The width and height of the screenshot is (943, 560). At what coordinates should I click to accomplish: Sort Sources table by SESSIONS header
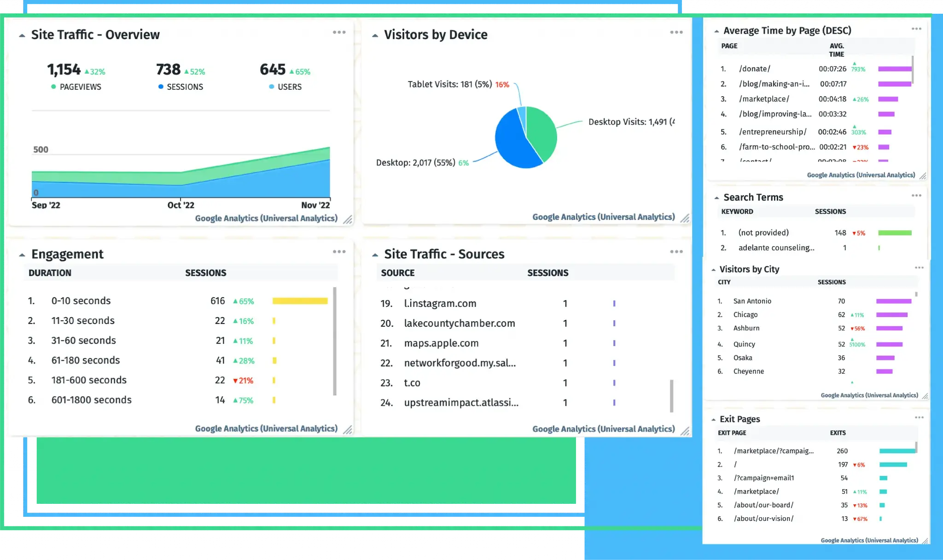(547, 273)
